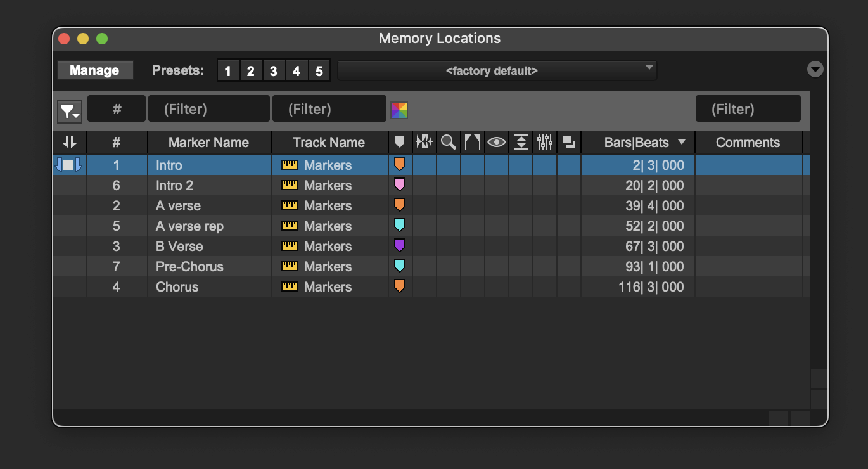Click the group enables mixer column icon

pyautogui.click(x=545, y=143)
